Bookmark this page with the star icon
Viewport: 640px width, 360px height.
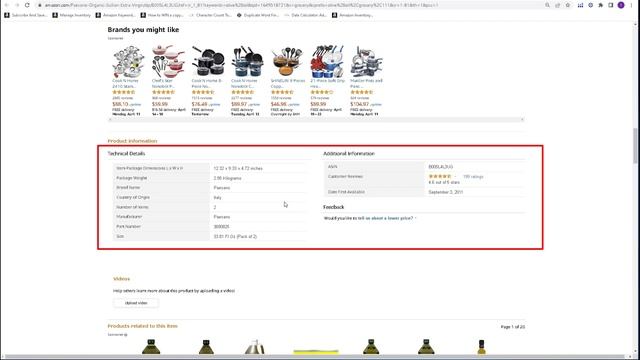click(x=568, y=5)
